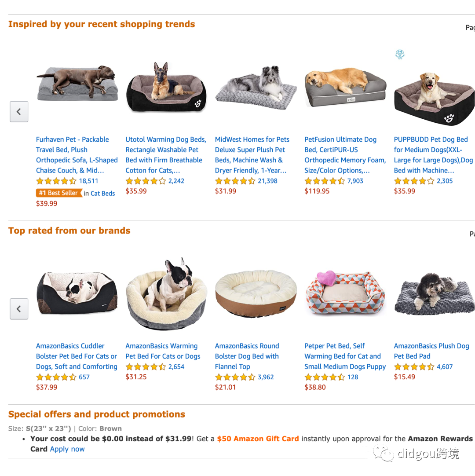This screenshot has height=476, width=475.
Task: Select PetFusion golden retriever bed image
Action: pos(345,87)
